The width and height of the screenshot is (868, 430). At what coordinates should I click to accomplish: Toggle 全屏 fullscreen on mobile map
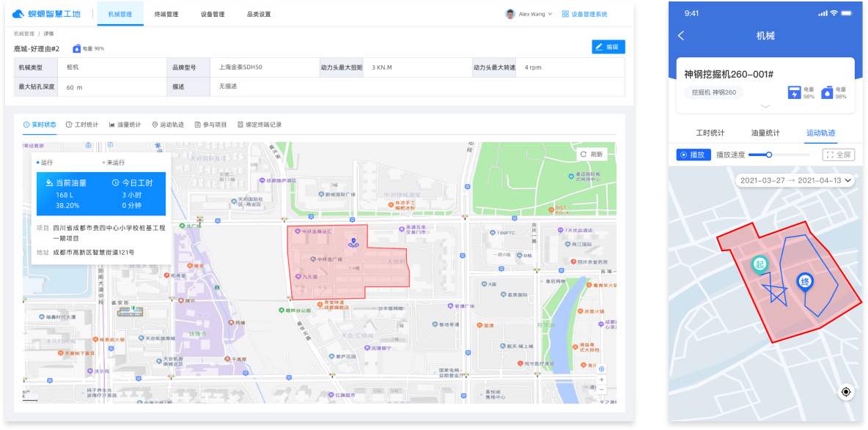[x=839, y=155]
